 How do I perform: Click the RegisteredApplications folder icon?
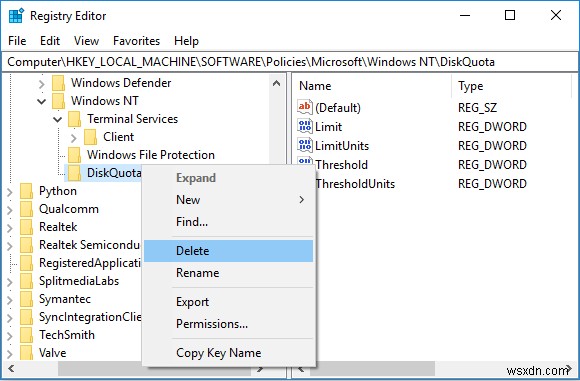26,263
